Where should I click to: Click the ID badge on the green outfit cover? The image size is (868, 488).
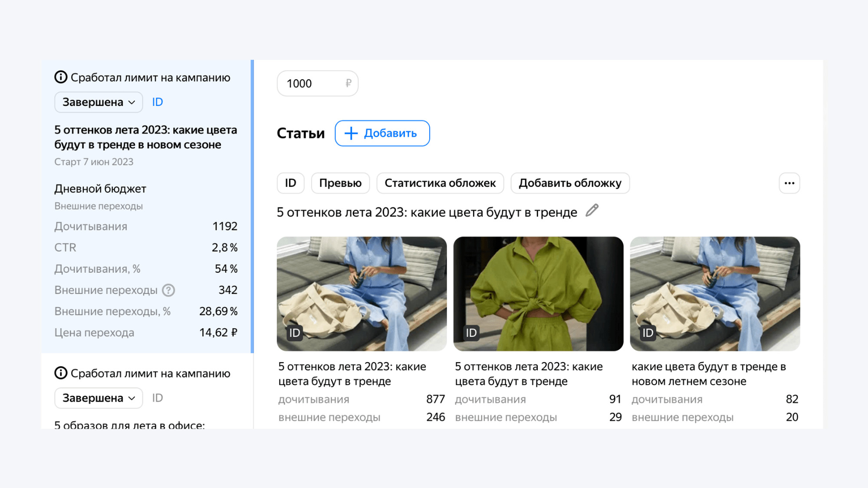coord(471,333)
